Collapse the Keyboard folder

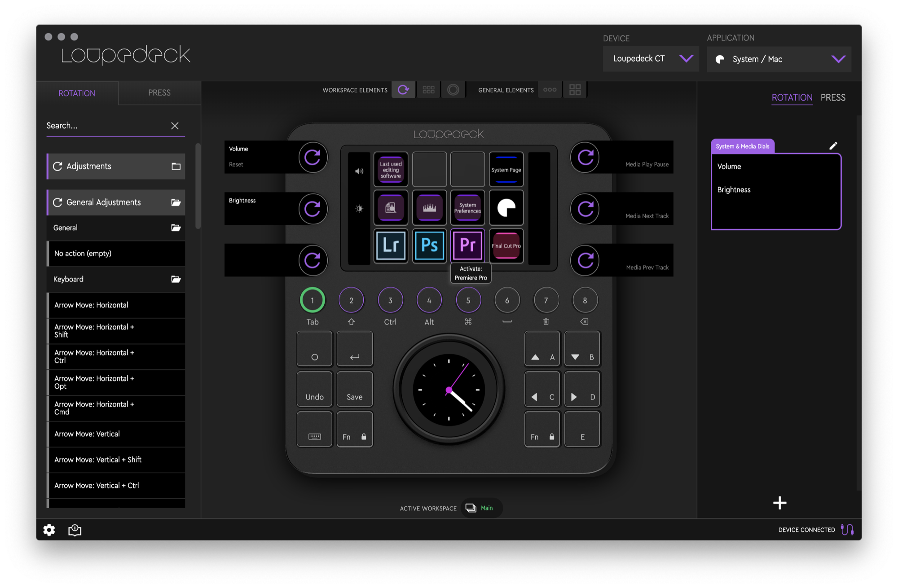176,279
